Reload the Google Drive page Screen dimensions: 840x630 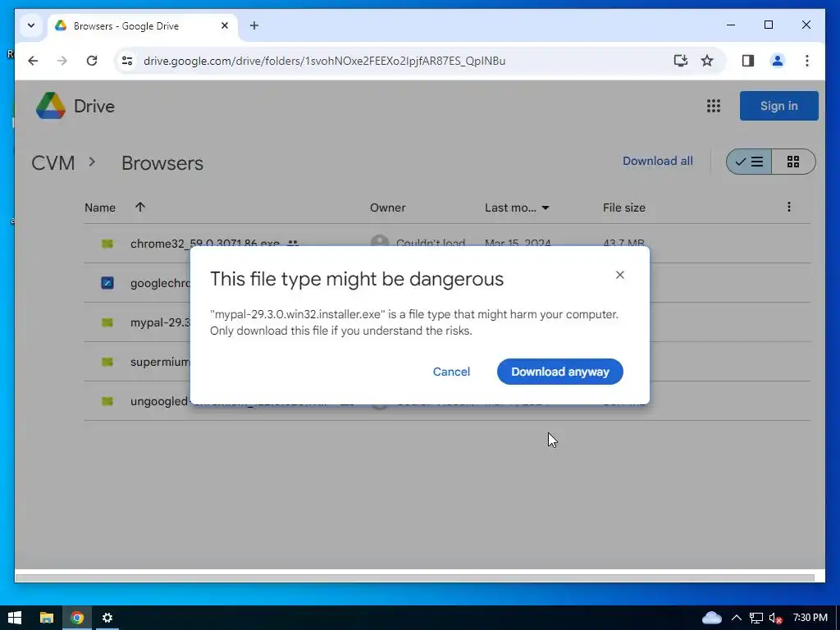tap(92, 61)
